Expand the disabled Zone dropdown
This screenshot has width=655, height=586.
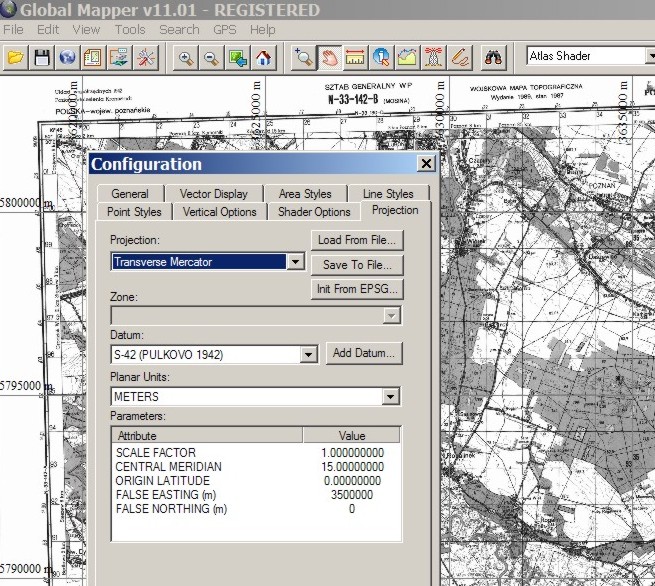(x=391, y=316)
